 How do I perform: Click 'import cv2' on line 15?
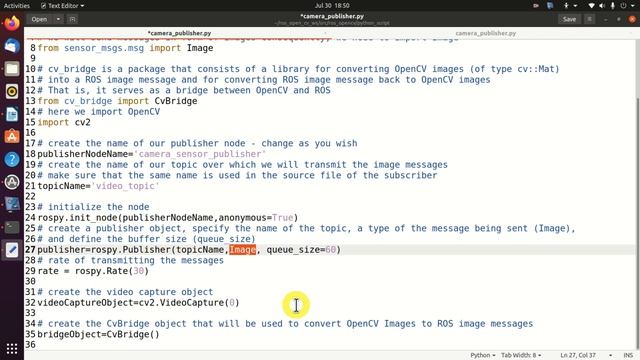(64, 122)
